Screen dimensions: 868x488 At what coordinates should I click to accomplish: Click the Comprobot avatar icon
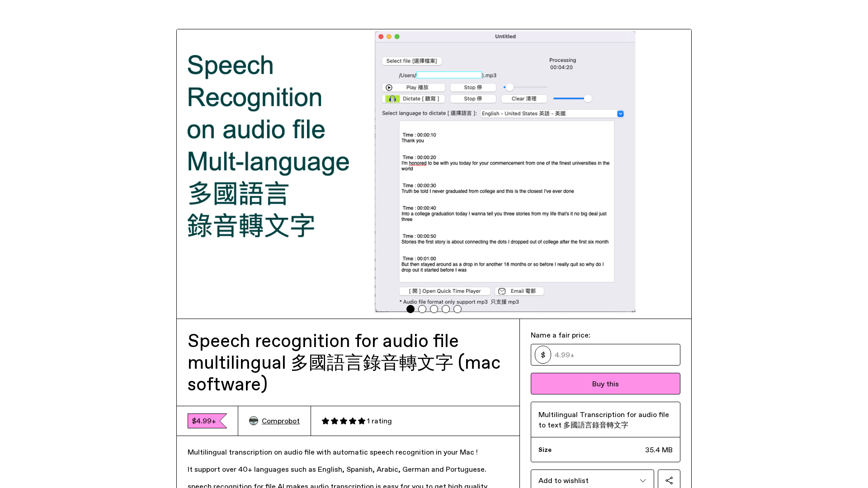click(254, 421)
